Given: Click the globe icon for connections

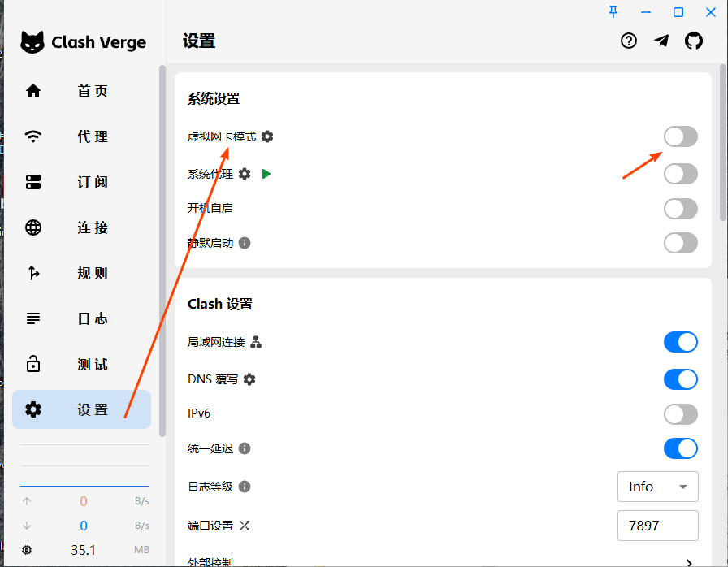Looking at the screenshot, I should pos(33,227).
